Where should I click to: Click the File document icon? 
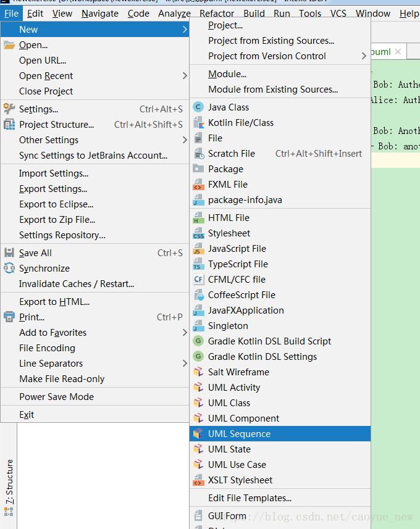[198, 138]
